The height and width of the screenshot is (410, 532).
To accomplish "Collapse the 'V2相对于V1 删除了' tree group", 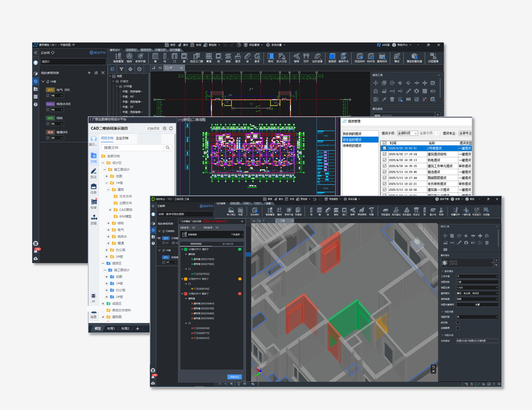I will 182,294.
